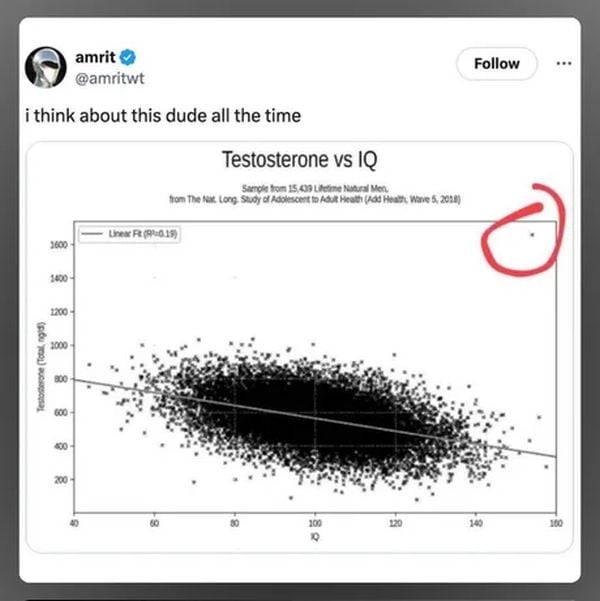This screenshot has height=601, width=600.
Task: Click the IQ x-axis label
Action: coord(315,537)
